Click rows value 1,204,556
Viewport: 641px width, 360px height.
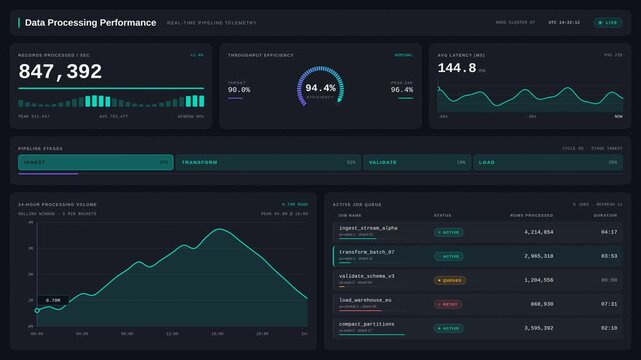(x=539, y=280)
